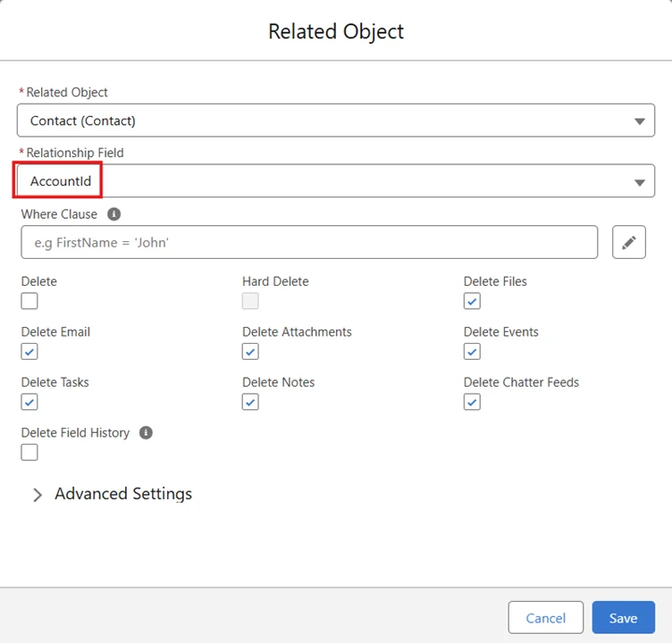Click the Advanced Settings label
The width and height of the screenshot is (672, 643).
(123, 494)
